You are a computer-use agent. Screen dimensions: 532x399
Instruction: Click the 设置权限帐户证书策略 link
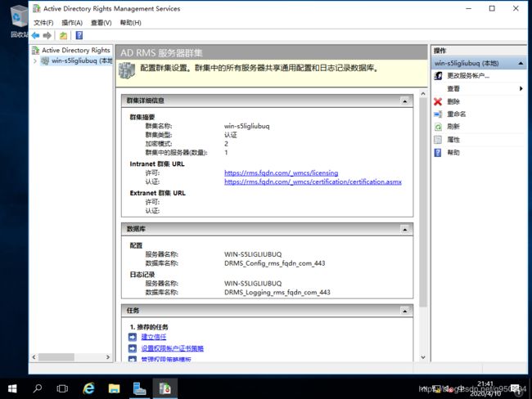[x=173, y=348]
